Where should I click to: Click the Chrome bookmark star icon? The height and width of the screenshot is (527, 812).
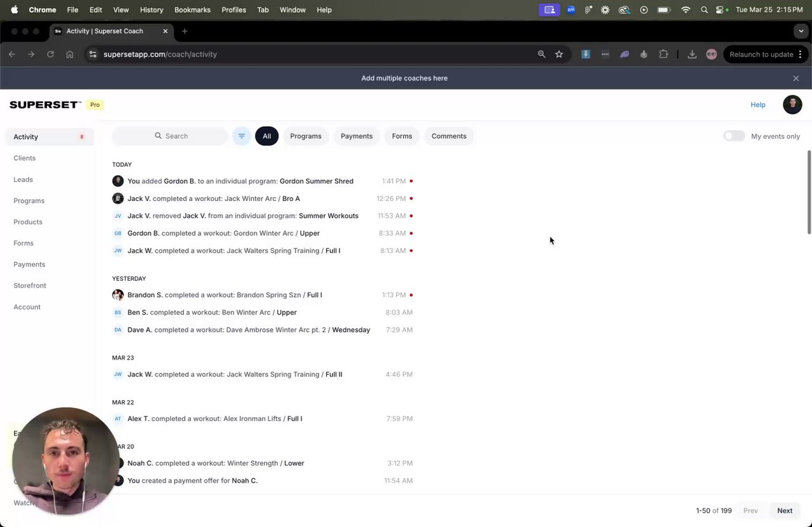[x=559, y=55]
